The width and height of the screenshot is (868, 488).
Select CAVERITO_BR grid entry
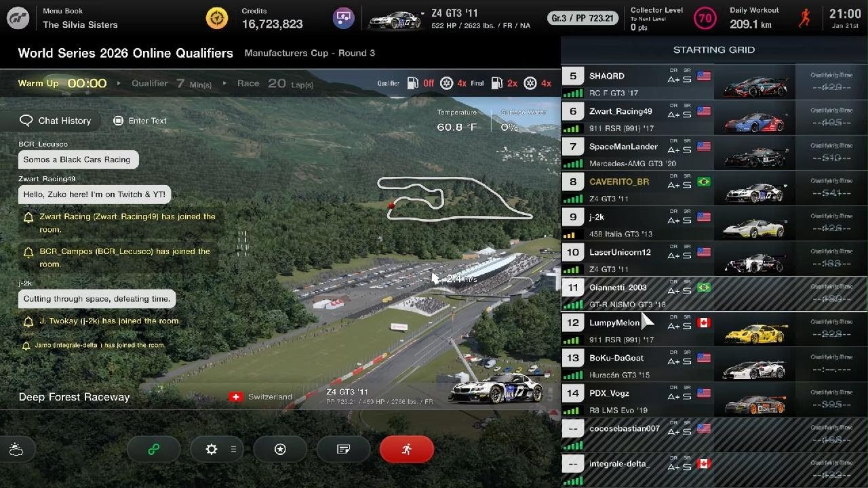(715, 188)
